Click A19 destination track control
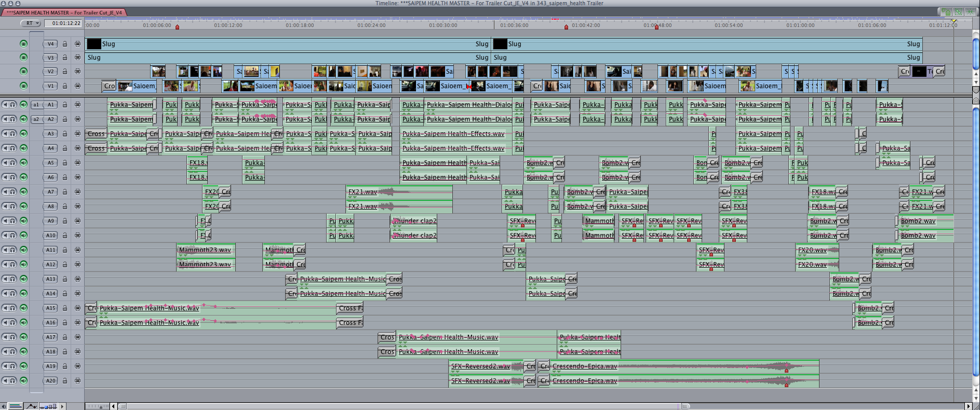980x410 pixels. click(x=50, y=366)
